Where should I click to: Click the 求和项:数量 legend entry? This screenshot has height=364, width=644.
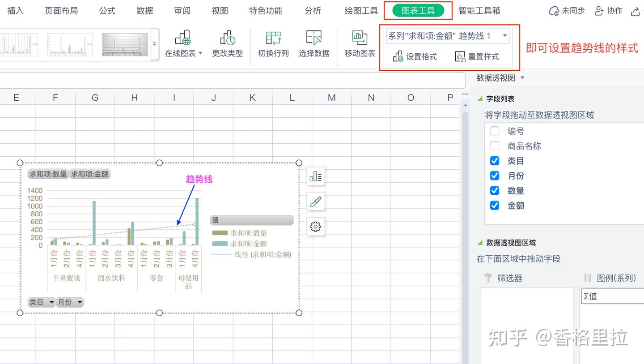pyautogui.click(x=239, y=233)
